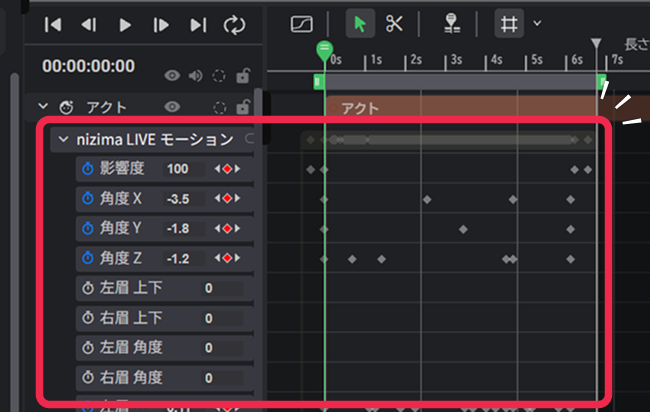The width and height of the screenshot is (650, 412).
Task: Collapse the アクト track group
Action: 43,107
